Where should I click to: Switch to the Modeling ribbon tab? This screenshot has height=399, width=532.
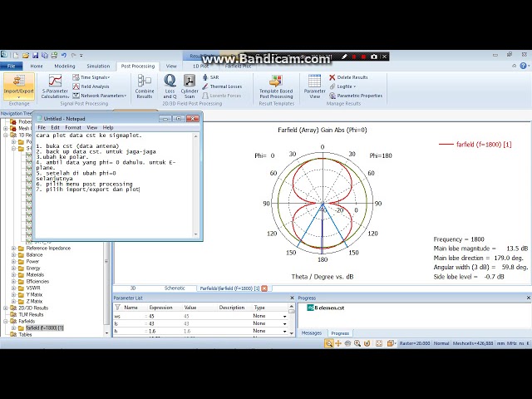click(65, 66)
